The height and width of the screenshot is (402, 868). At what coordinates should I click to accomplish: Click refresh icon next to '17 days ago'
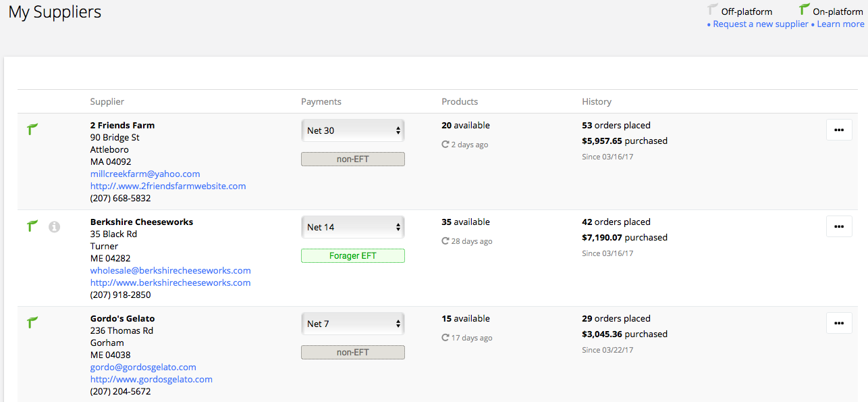445,338
